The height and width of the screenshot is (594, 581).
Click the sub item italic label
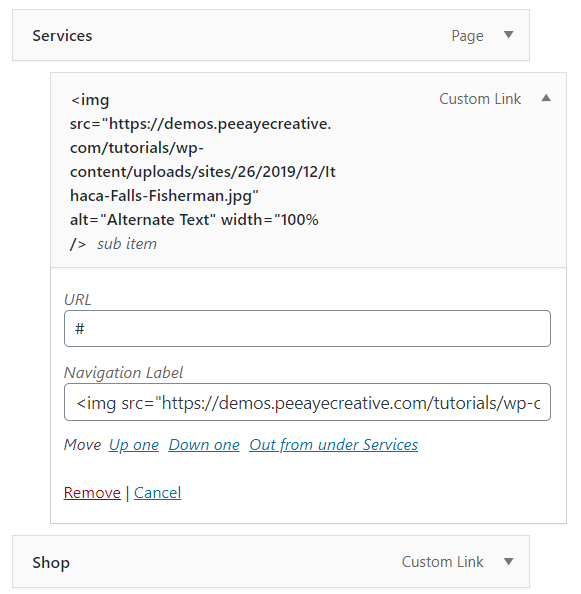click(x=127, y=244)
